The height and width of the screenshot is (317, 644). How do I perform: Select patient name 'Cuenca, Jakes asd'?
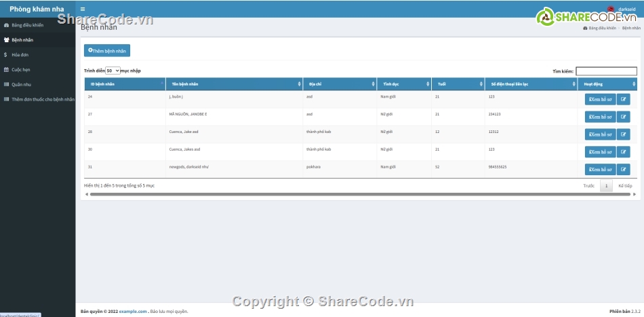(x=184, y=149)
